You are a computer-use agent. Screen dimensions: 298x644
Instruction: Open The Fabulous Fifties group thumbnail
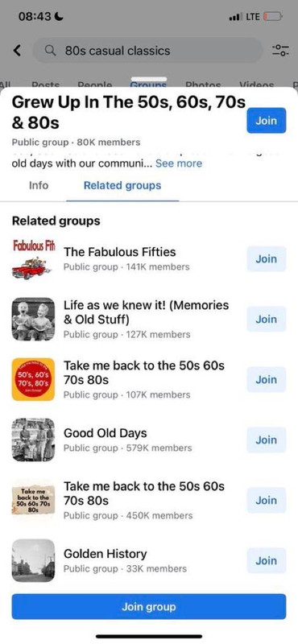[x=33, y=258]
